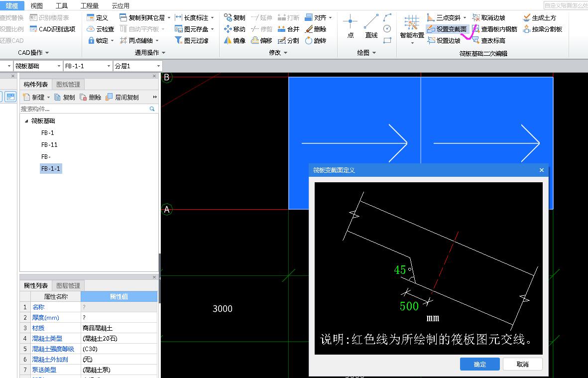Click 取消边坡 cancel slope
Image resolution: width=588 pixels, height=378 pixels.
pos(489,17)
